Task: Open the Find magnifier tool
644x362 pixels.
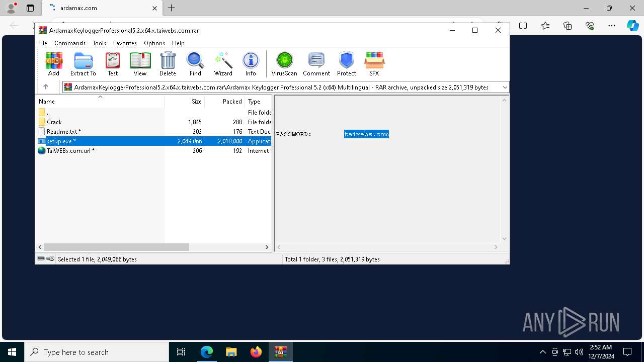Action: click(x=195, y=64)
